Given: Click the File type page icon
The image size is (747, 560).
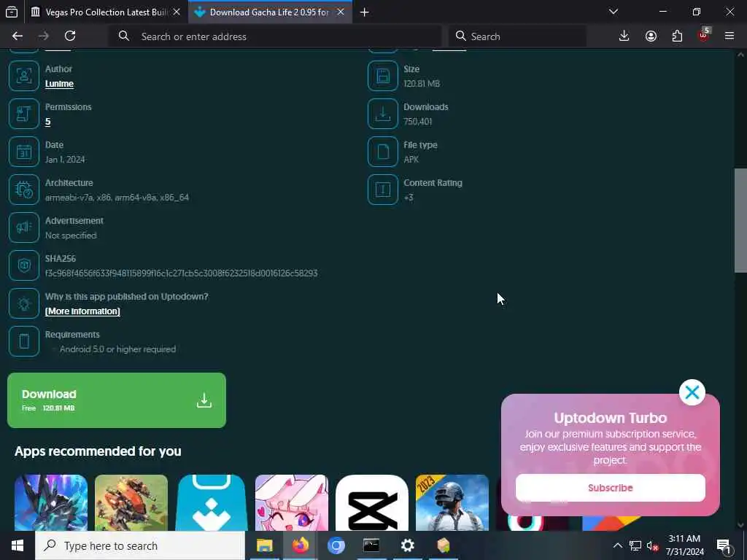Looking at the screenshot, I should [x=382, y=152].
